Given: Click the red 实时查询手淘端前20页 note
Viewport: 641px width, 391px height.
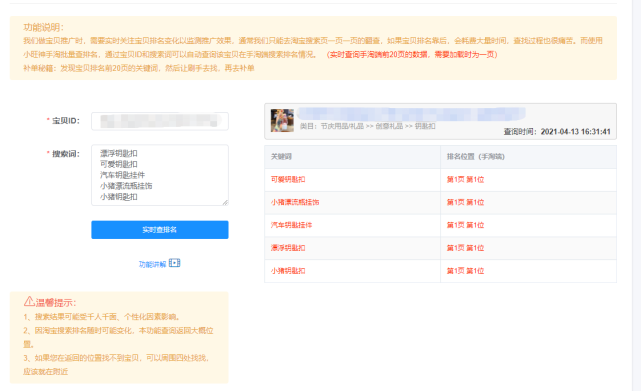Looking at the screenshot, I should (412, 55).
